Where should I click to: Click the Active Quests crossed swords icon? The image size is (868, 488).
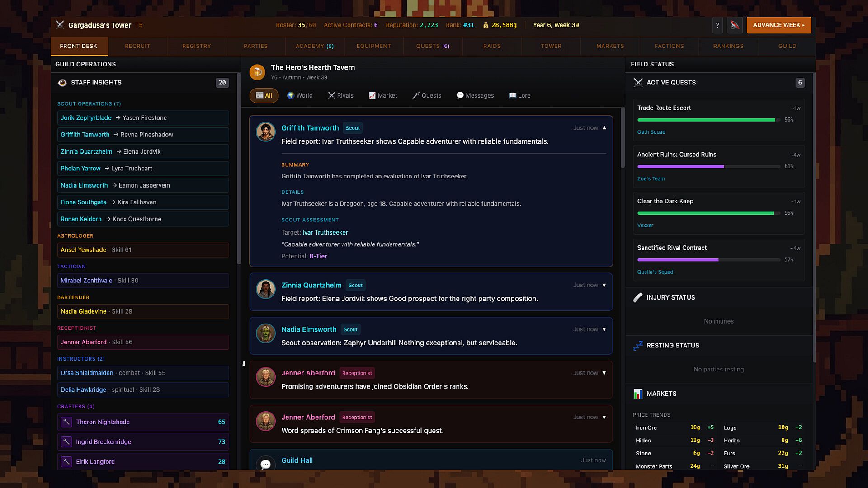pyautogui.click(x=638, y=83)
